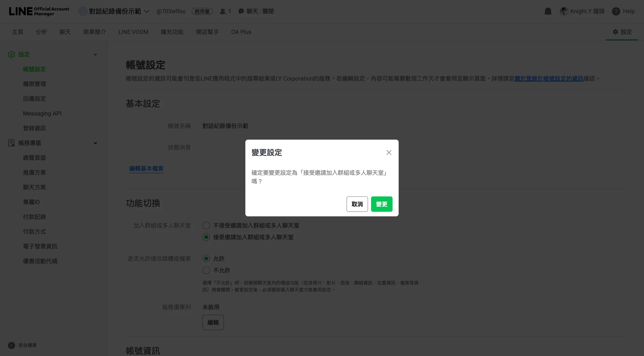The height and width of the screenshot is (356, 644).
Task: Open 付款記錄 sidebar item
Action: pyautogui.click(x=34, y=217)
